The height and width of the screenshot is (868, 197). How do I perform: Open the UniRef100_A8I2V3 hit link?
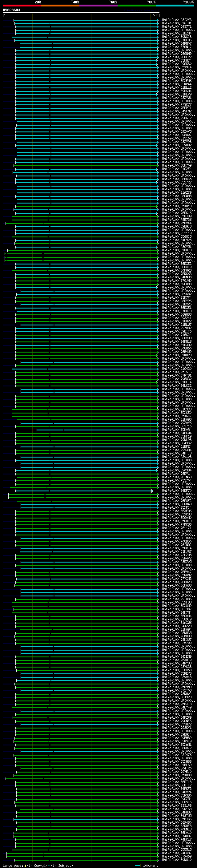click(177, 20)
